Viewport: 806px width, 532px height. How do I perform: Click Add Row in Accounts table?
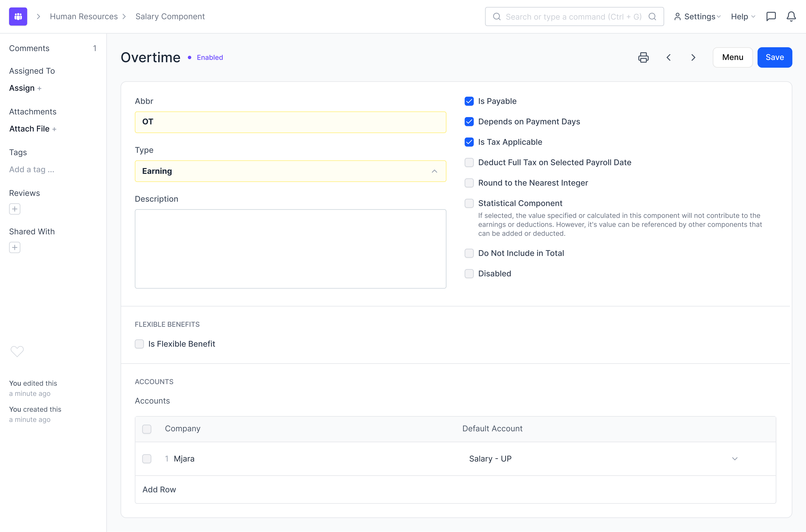click(159, 490)
